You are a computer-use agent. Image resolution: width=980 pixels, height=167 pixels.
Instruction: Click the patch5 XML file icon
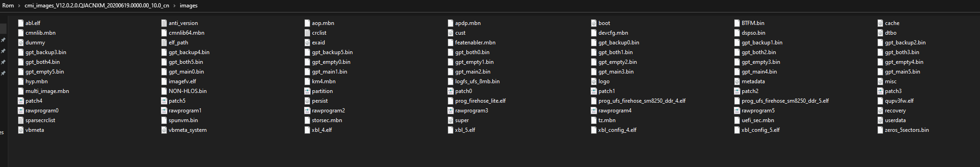click(164, 101)
